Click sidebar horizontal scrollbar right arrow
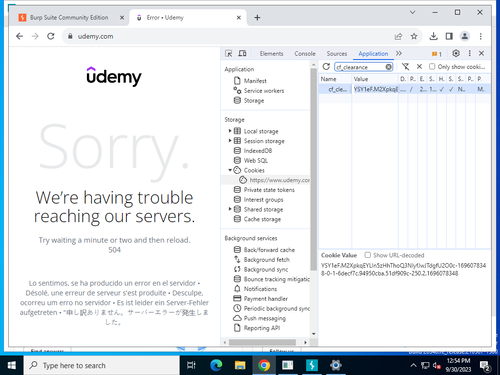The image size is (500, 375). (305, 342)
